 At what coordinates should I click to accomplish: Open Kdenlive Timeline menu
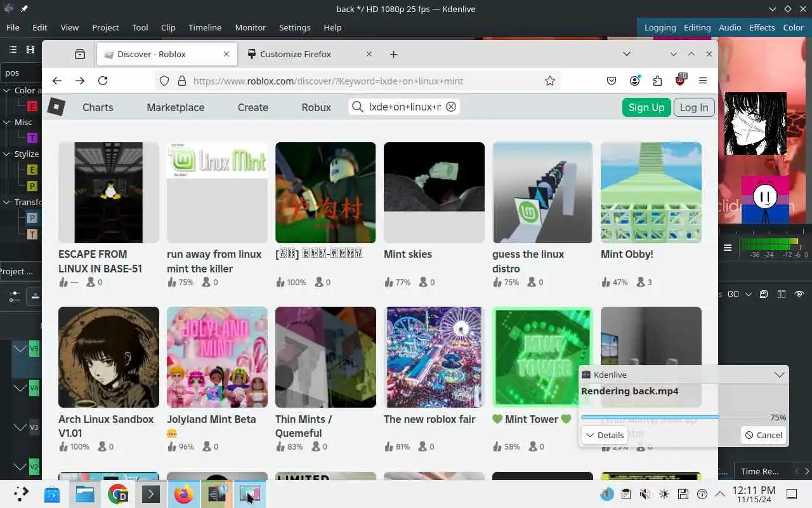click(205, 27)
